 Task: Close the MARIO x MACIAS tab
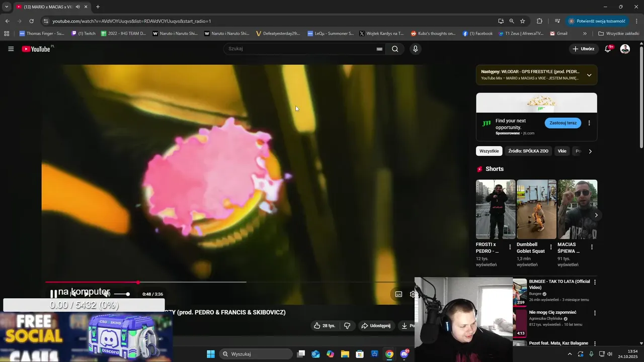86,7
